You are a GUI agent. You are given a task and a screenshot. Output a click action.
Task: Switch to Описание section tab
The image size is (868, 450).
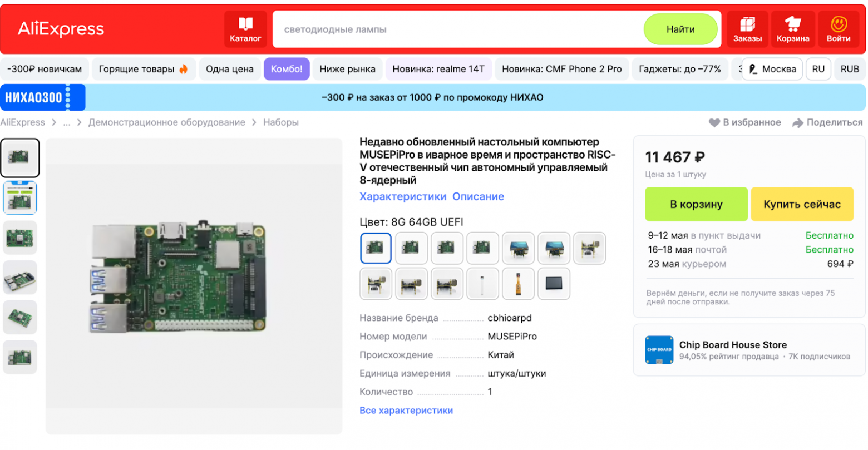478,196
